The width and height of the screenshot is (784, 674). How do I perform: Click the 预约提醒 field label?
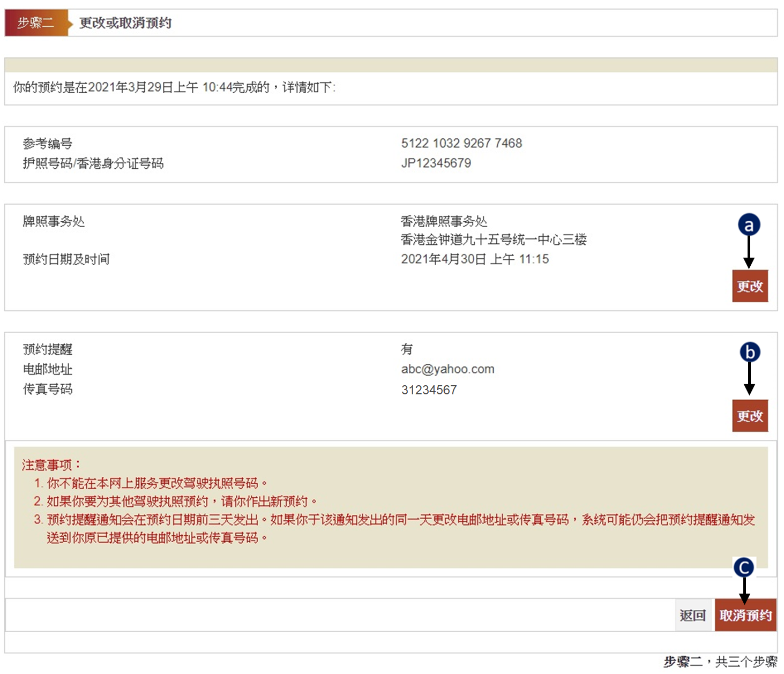tap(48, 349)
